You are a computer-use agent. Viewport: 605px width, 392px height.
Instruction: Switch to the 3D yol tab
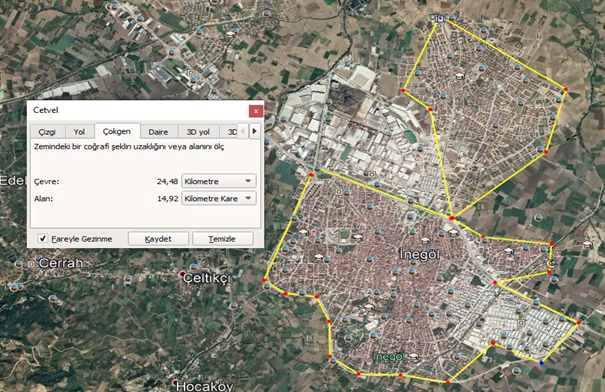coord(198,132)
